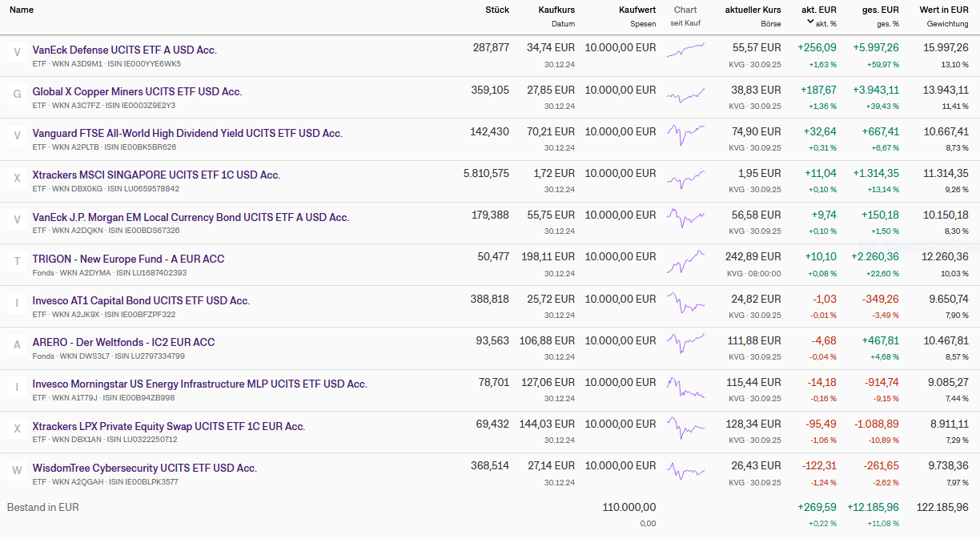Click the W avatar beside WisdomTree Cybersecurity
This screenshot has height=539, width=980.
click(x=17, y=471)
